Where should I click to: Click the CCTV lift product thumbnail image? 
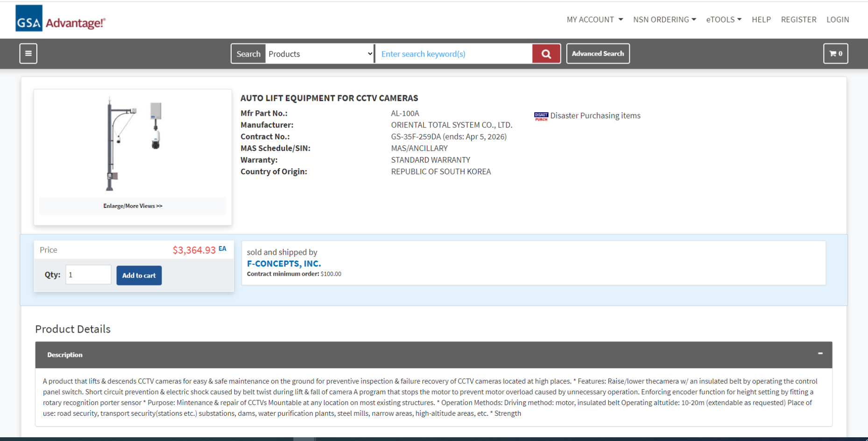point(133,144)
